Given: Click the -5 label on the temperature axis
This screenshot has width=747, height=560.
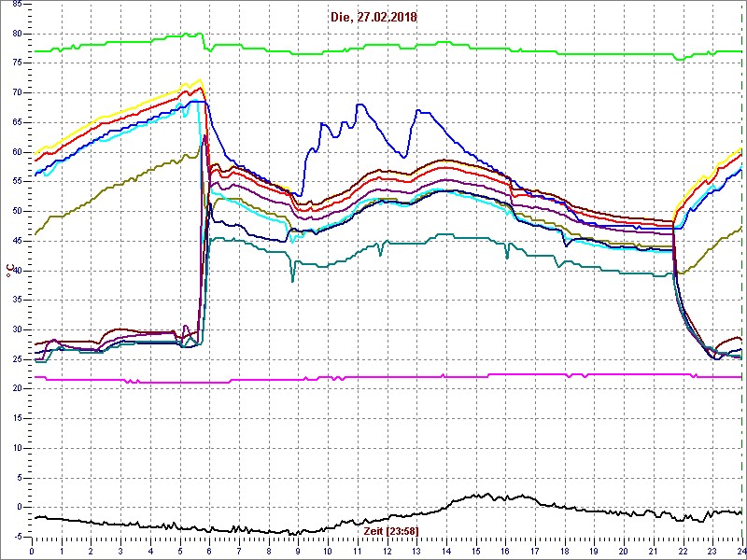Looking at the screenshot, I should tap(16, 538).
